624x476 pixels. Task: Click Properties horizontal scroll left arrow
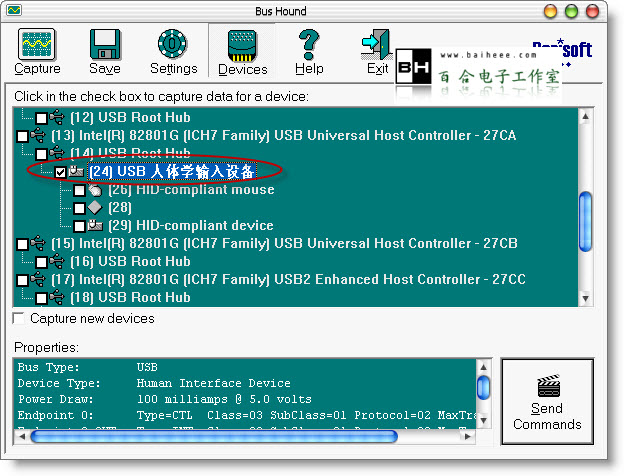(22, 436)
